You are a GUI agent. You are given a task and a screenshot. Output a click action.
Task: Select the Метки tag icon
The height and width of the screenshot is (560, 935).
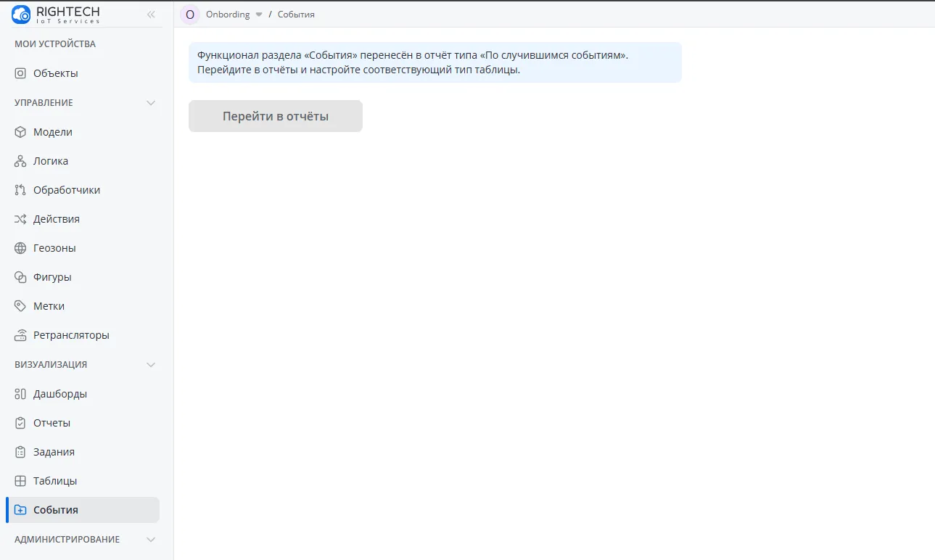(20, 306)
